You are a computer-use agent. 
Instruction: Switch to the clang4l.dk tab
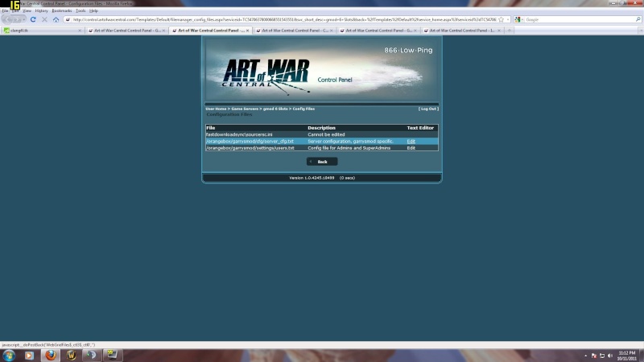click(43, 31)
